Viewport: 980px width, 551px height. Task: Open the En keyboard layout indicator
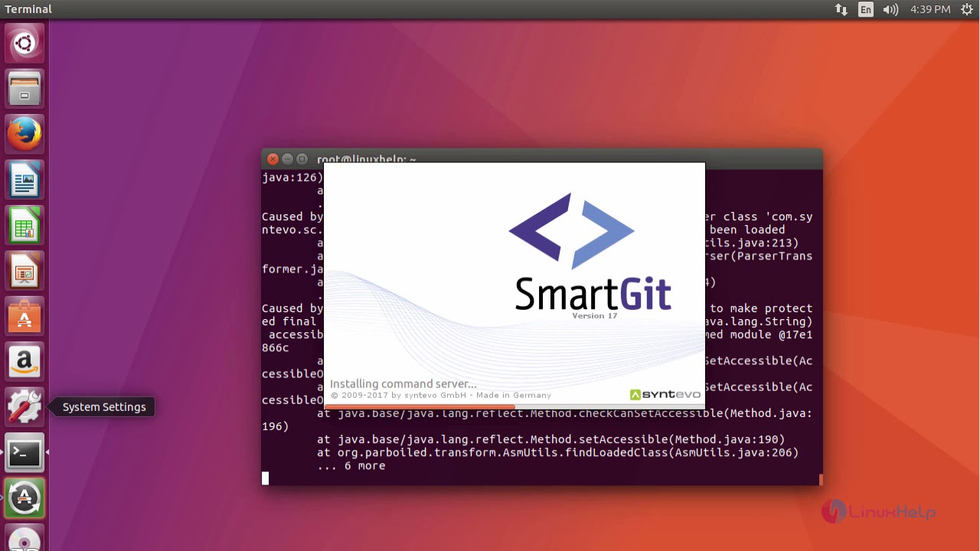pos(866,9)
